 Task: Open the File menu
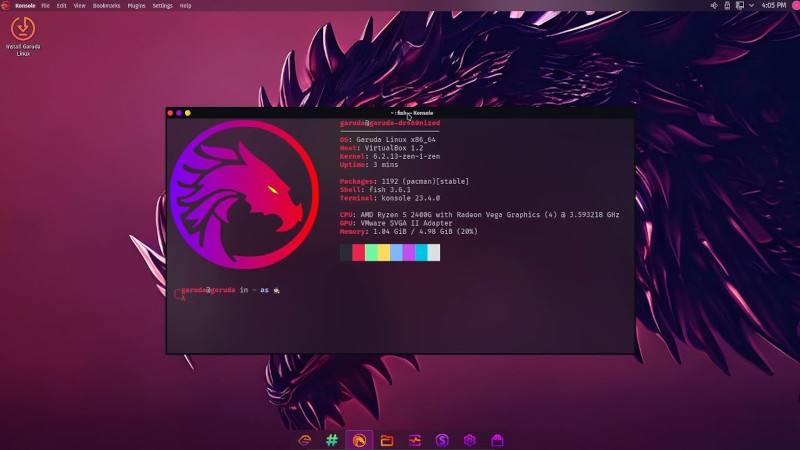click(45, 6)
